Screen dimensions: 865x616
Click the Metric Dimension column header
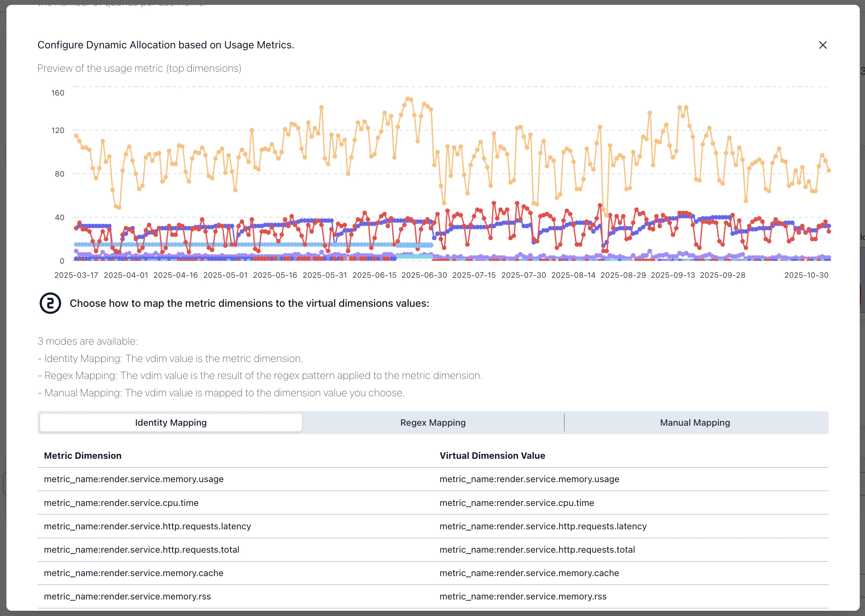82,456
